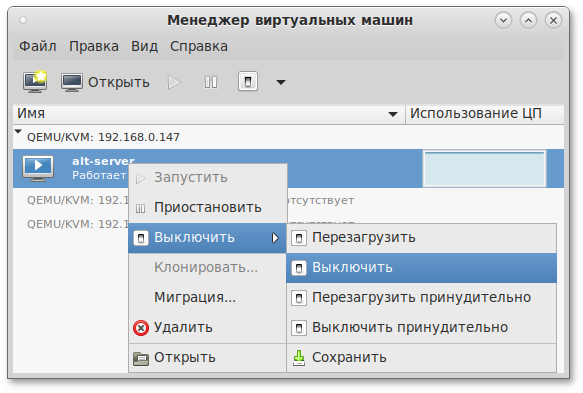
Task: Select Приостановить in the context menu
Action: pyautogui.click(x=207, y=207)
